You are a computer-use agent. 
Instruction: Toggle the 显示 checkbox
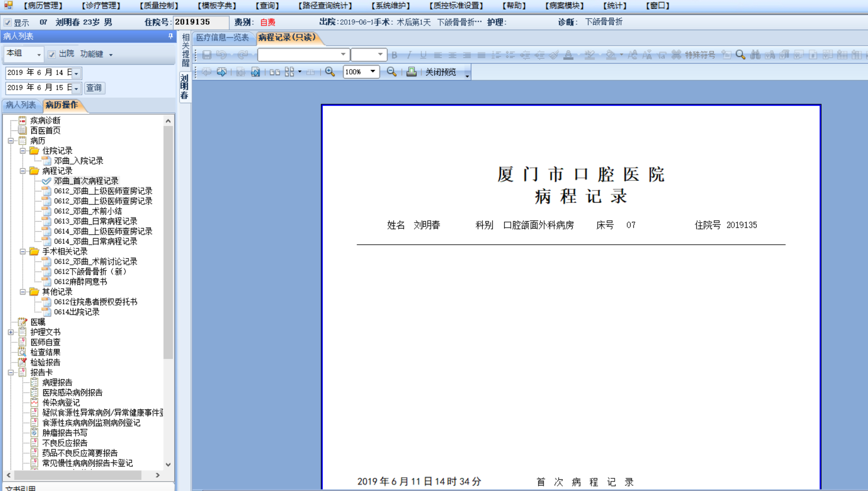pyautogui.click(x=8, y=23)
